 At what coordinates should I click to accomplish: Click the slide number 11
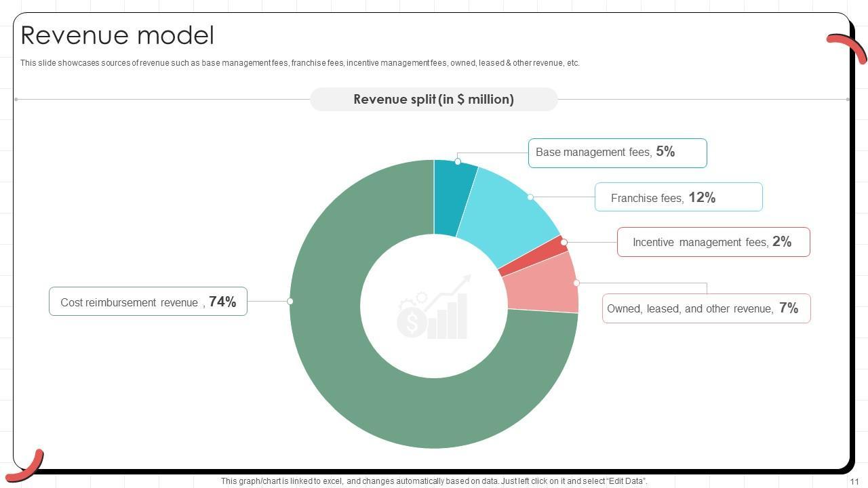(854, 481)
